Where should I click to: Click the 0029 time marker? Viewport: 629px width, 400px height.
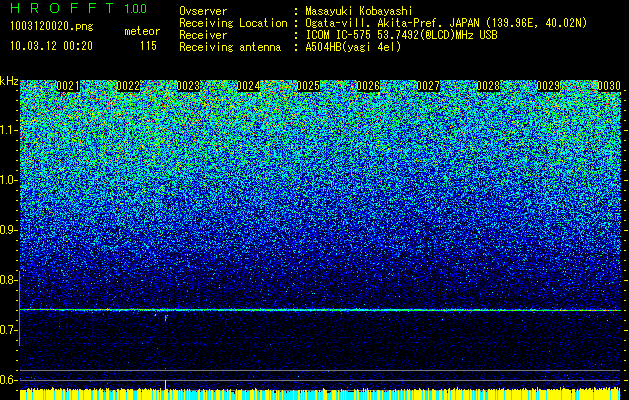tap(548, 86)
